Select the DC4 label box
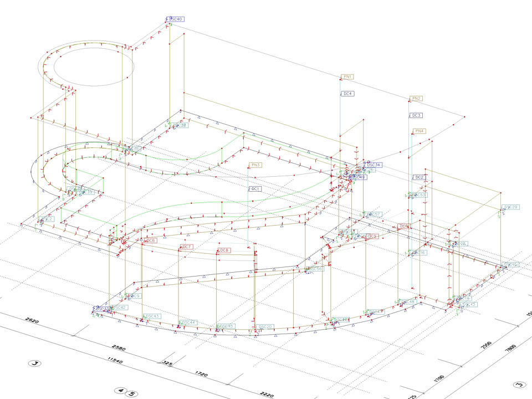 347,94
